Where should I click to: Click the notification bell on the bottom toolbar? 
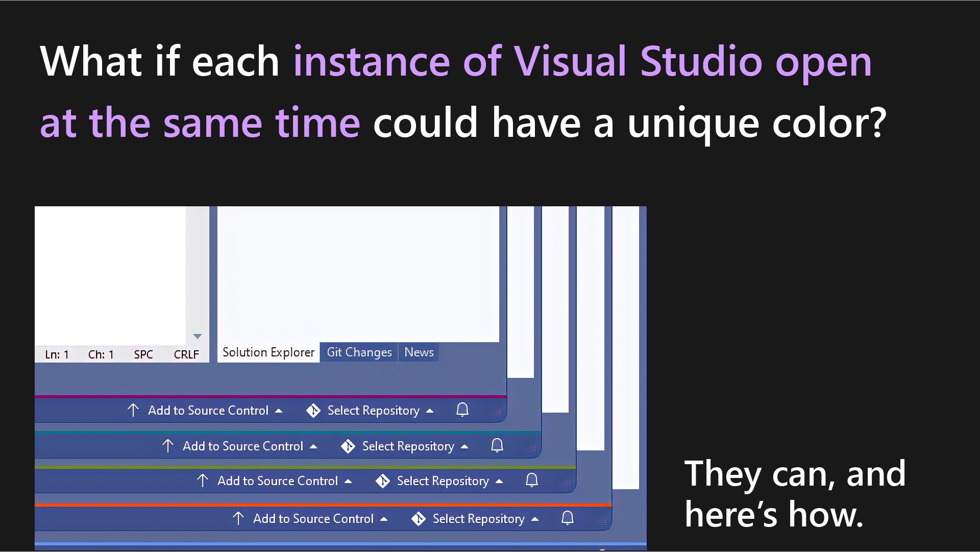point(567,518)
